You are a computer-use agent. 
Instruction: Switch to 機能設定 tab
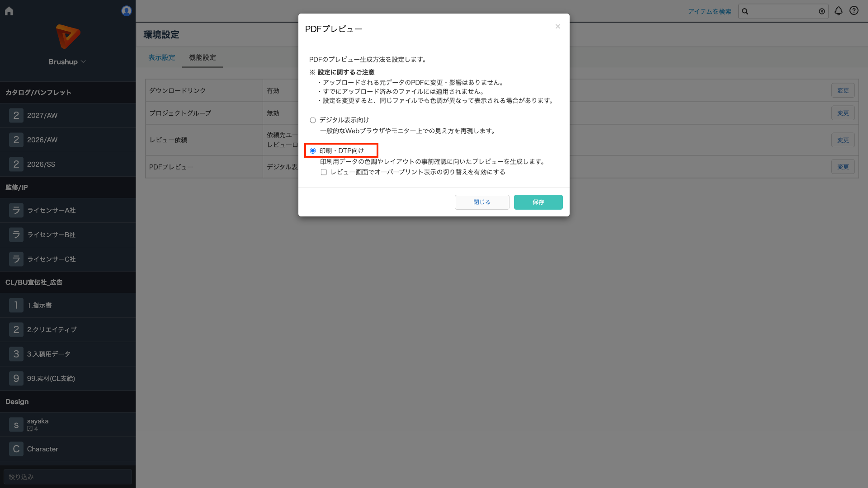(203, 57)
